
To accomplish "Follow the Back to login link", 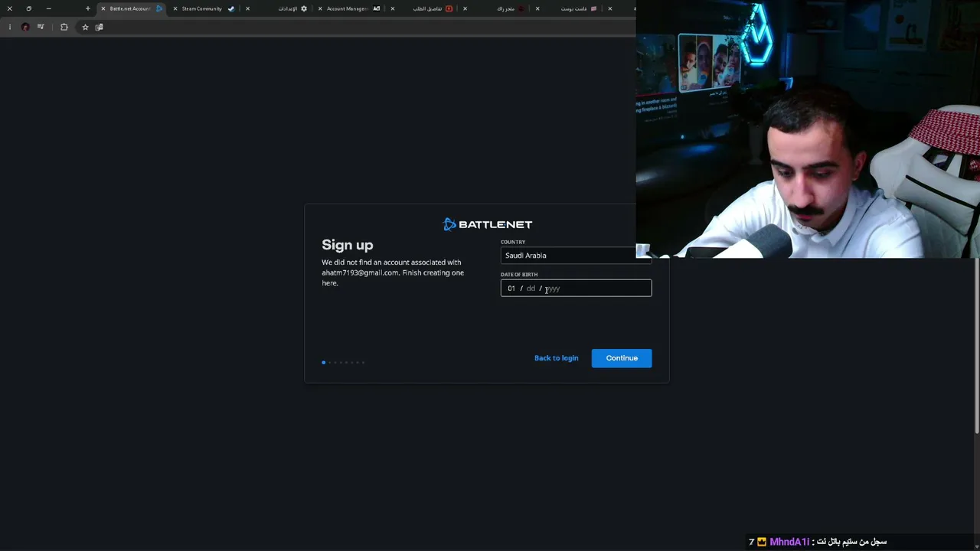I will (x=556, y=358).
